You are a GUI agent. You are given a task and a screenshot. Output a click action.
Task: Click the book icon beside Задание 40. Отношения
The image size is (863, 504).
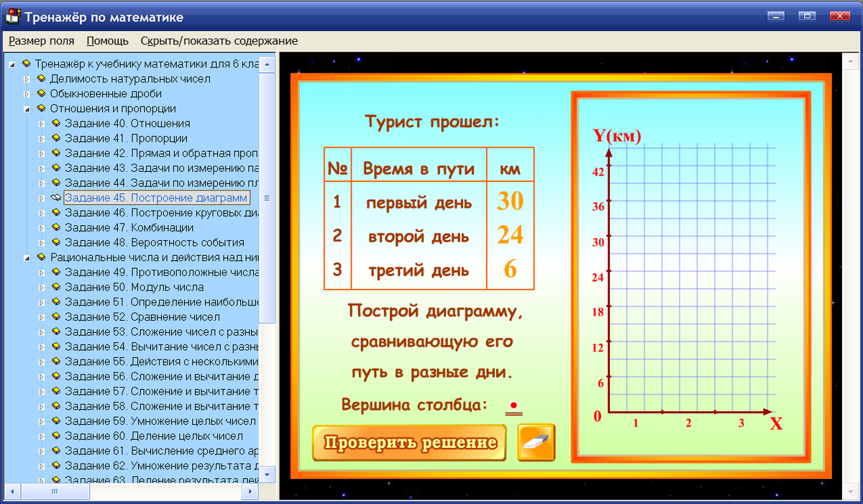point(56,123)
